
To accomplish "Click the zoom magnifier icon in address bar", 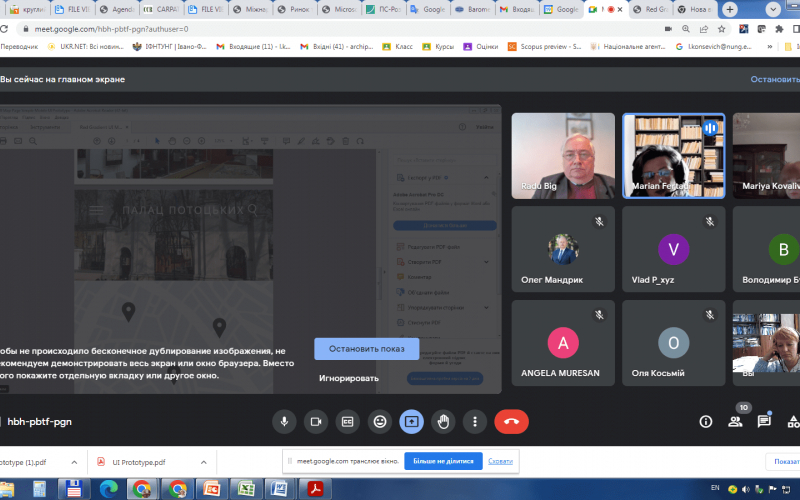I will 686,29.
